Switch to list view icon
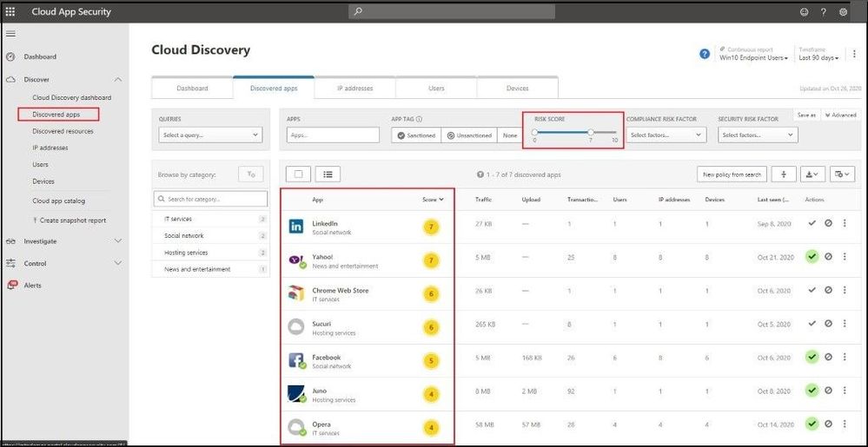 click(x=328, y=174)
